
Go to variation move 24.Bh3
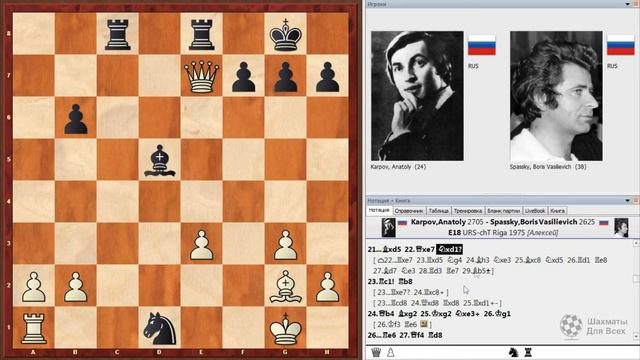coord(478,260)
